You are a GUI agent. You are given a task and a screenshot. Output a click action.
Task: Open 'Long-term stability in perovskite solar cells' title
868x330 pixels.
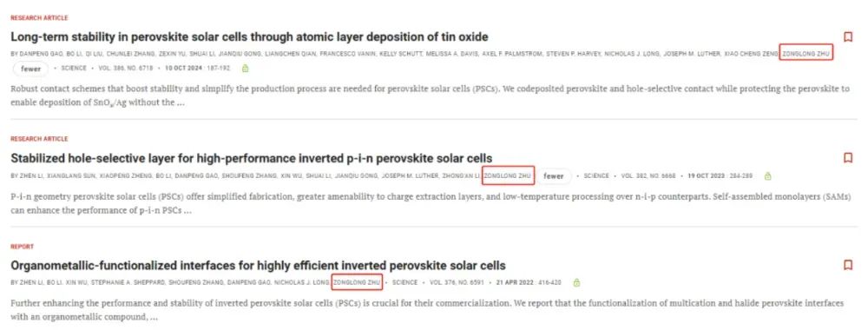pyautogui.click(x=249, y=37)
